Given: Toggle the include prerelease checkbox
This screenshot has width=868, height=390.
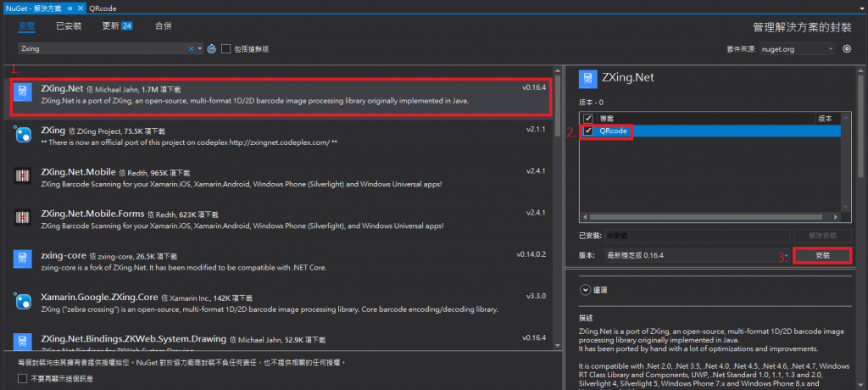Looking at the screenshot, I should (225, 49).
